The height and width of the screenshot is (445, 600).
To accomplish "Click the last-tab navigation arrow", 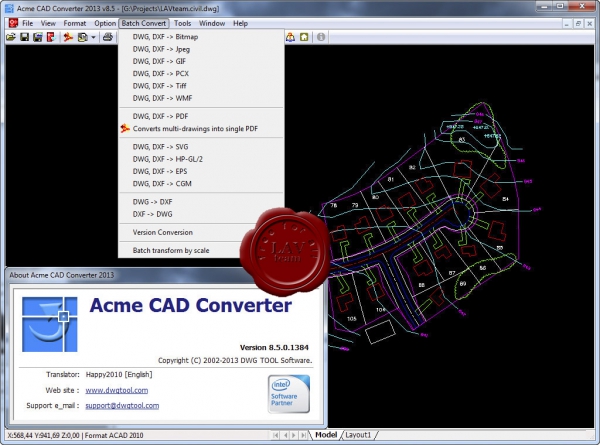I will [303, 435].
